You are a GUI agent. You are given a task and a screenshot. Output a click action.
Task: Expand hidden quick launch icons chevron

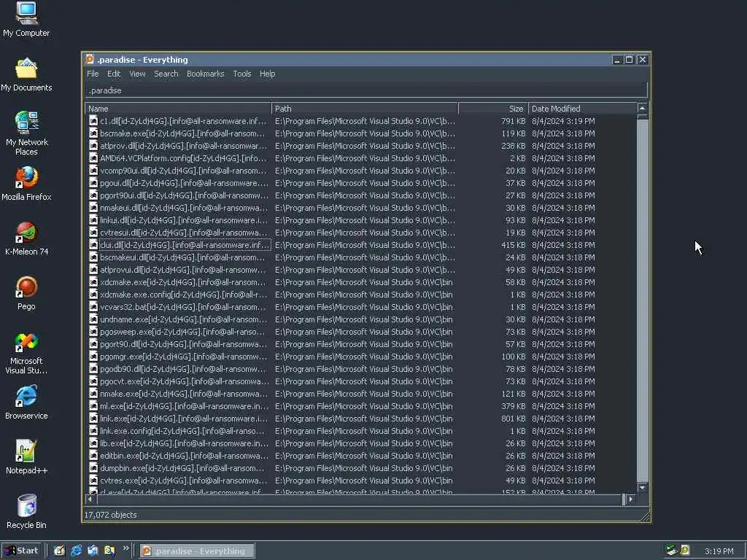(x=125, y=548)
